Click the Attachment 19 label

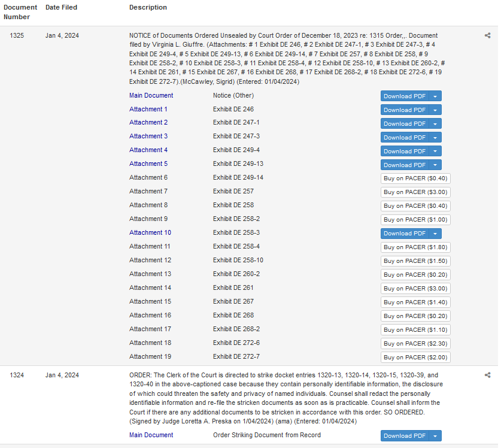(150, 356)
